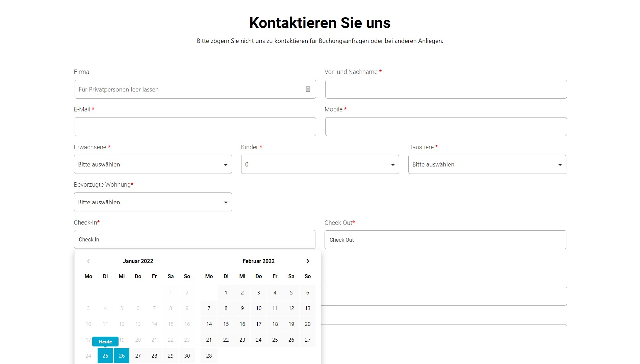The image size is (640, 364).
Task: Pick February 14 in the calendar
Action: tap(209, 324)
